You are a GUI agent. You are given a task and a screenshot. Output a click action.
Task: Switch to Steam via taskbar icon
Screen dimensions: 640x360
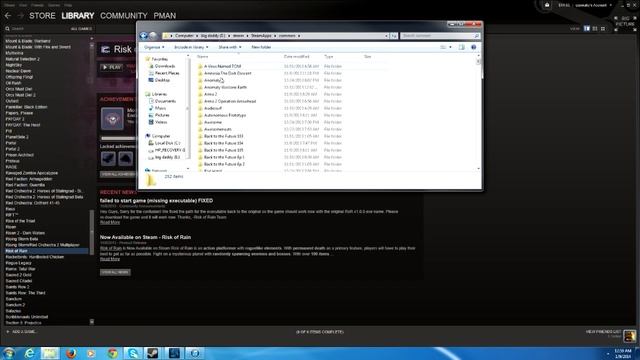pyautogui.click(x=153, y=353)
